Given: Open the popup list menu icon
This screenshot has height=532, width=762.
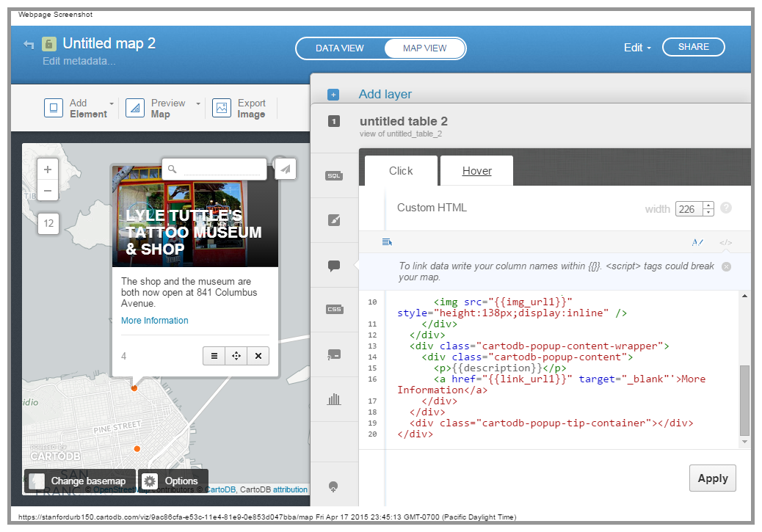Looking at the screenshot, I should pos(214,356).
